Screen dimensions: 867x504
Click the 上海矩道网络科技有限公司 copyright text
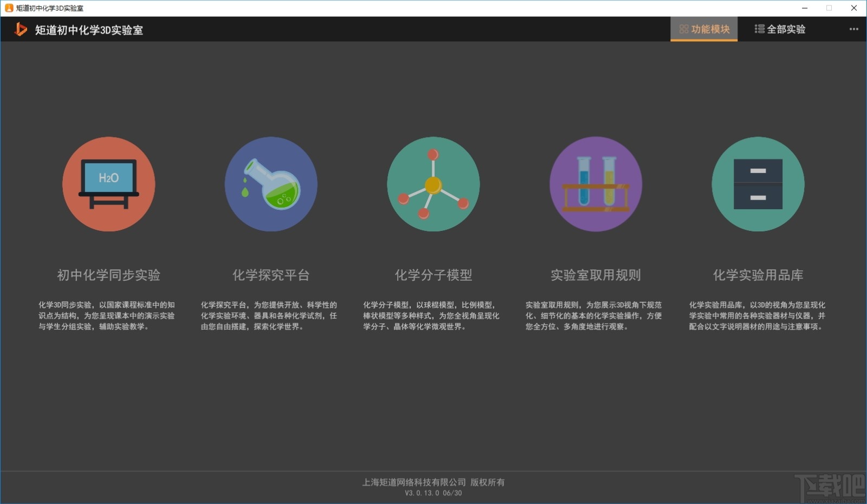pyautogui.click(x=433, y=482)
